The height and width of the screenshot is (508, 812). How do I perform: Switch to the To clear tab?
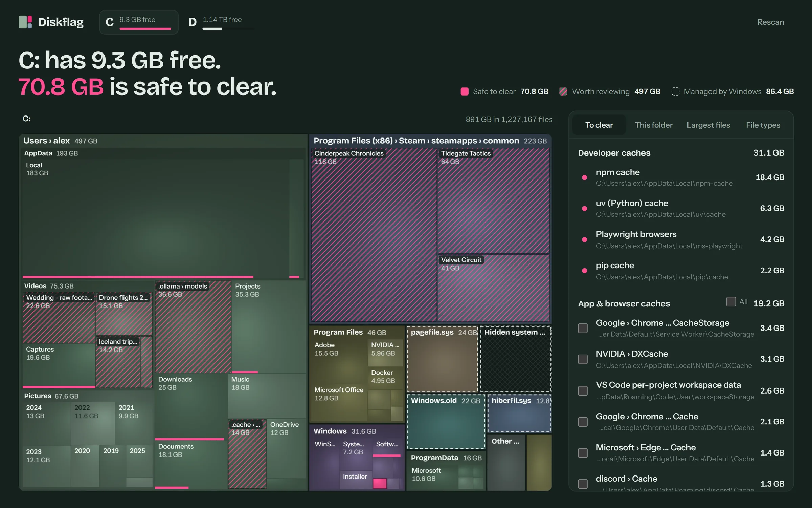click(x=599, y=125)
